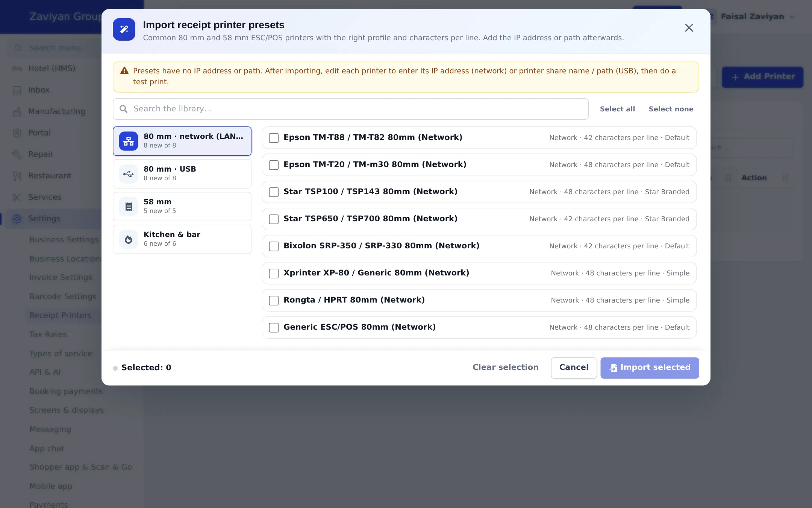Open Business Settings in sidebar
The image size is (812, 508).
point(64,240)
